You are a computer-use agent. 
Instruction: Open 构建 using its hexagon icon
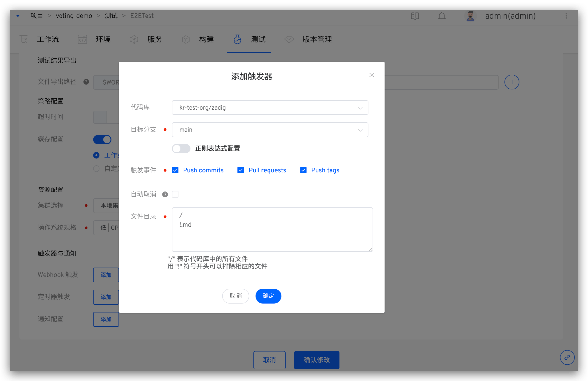coord(185,39)
